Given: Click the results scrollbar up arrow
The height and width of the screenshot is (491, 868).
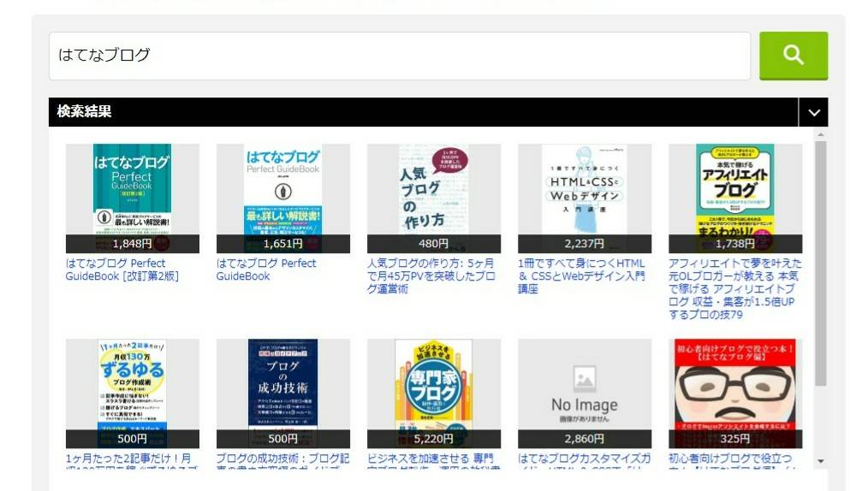Looking at the screenshot, I should [x=820, y=134].
